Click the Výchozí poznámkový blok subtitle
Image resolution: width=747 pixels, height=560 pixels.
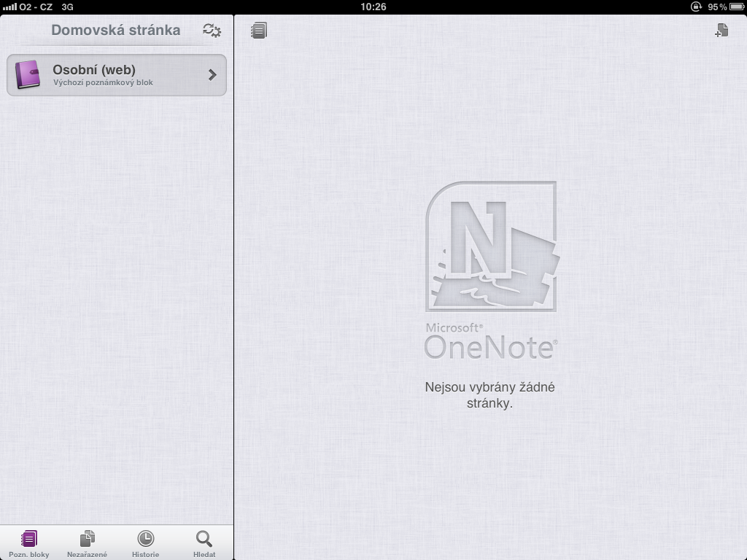coord(103,82)
